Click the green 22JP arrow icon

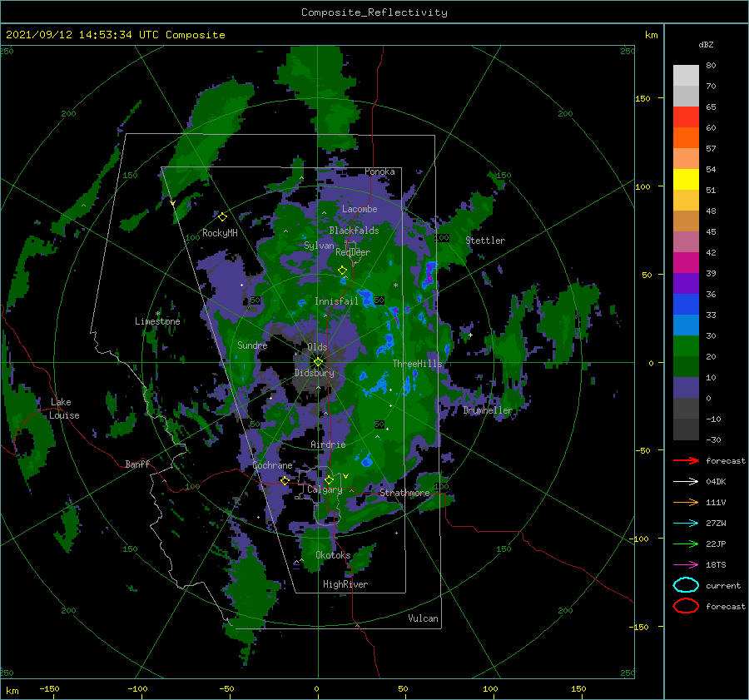pyautogui.click(x=686, y=544)
